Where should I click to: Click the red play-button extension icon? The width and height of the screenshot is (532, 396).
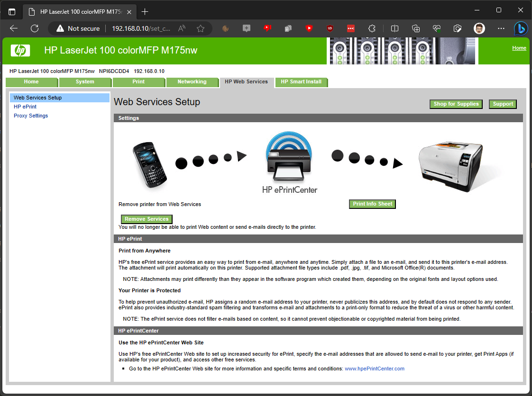309,28
